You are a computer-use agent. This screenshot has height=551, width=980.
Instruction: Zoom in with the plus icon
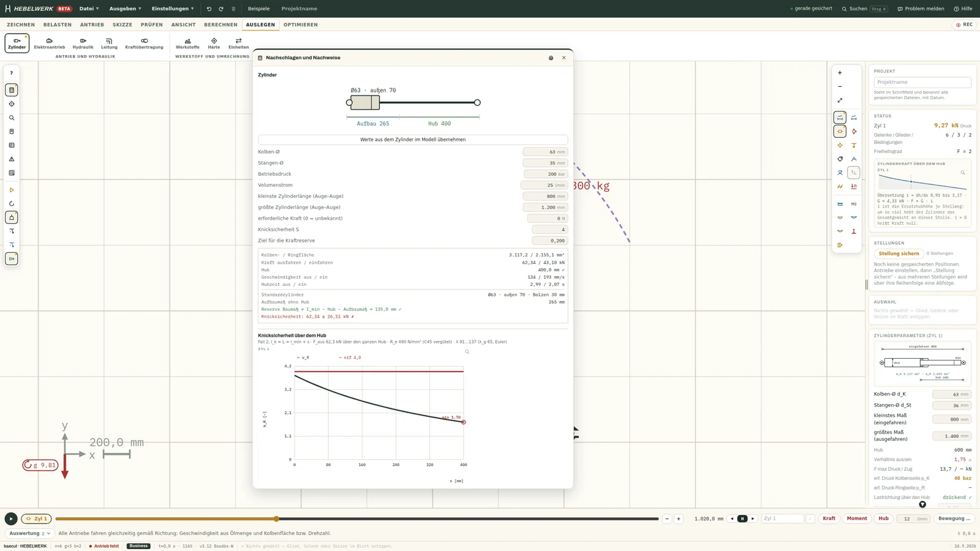pyautogui.click(x=840, y=73)
